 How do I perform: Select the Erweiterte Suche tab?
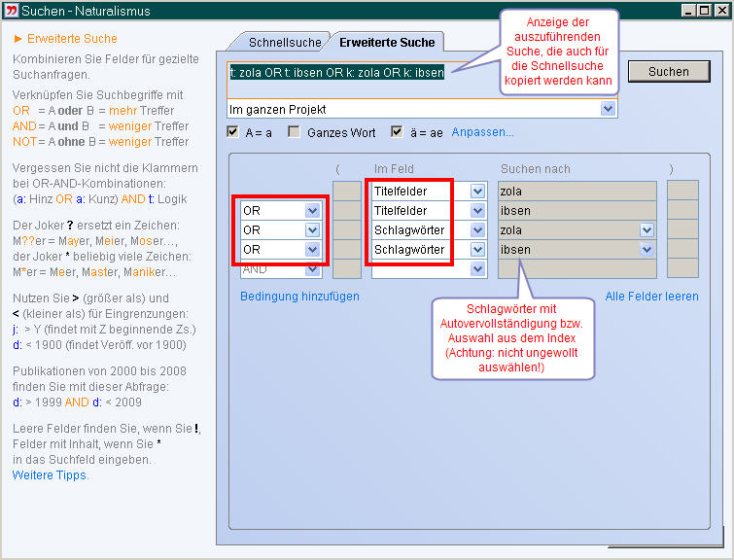(x=386, y=42)
